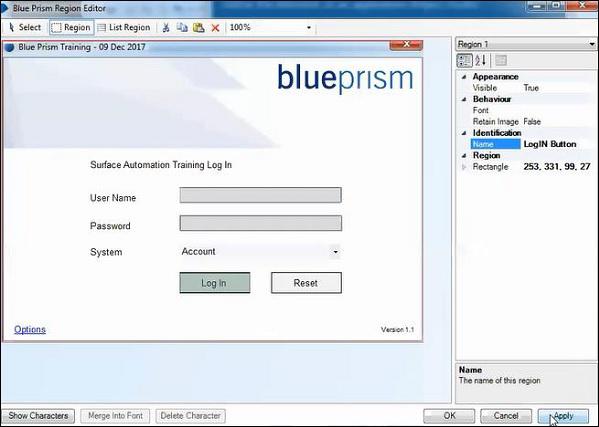Click the Visible value True

pos(531,88)
